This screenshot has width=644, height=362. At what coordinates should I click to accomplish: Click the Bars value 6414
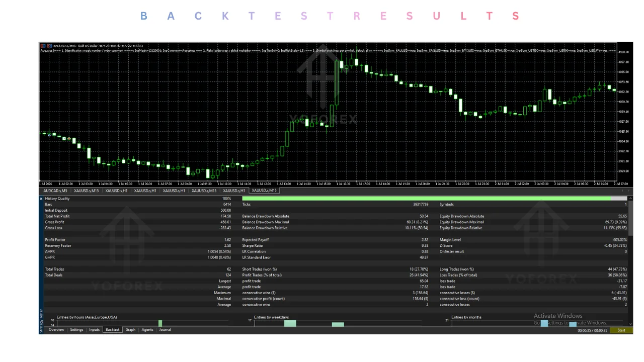tap(227, 205)
